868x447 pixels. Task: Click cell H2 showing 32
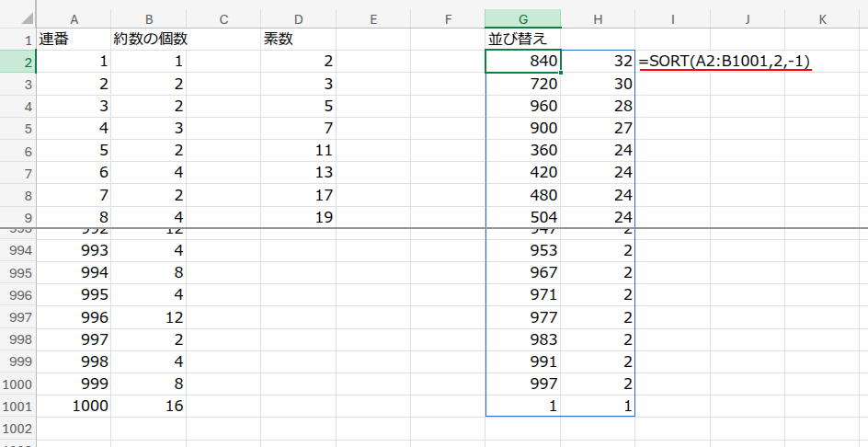(x=598, y=62)
